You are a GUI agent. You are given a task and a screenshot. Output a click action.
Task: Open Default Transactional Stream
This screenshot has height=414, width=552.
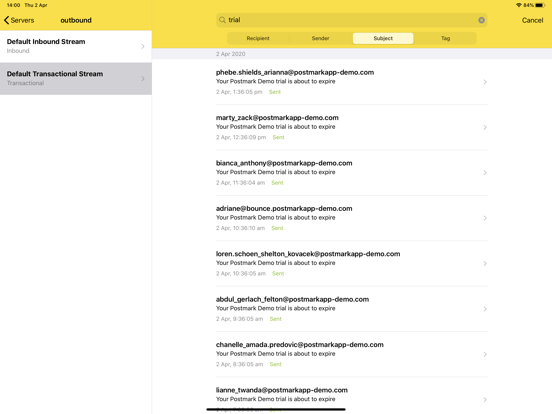coord(76,79)
